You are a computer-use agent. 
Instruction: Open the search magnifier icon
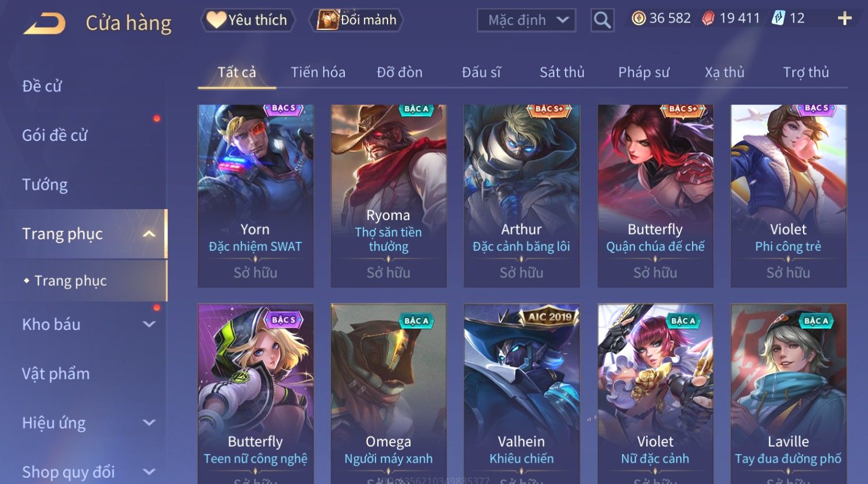click(602, 20)
